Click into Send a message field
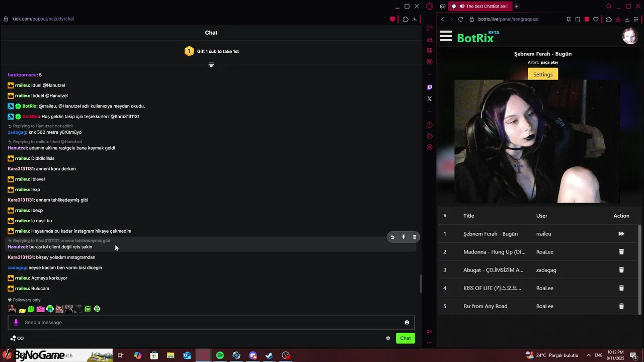The width and height of the screenshot is (644, 362). tap(211, 322)
